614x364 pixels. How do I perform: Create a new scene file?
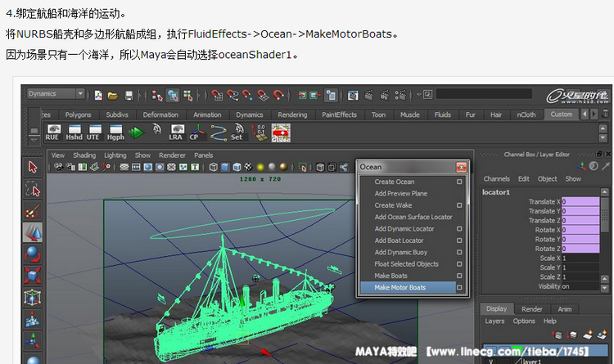pyautogui.click(x=98, y=95)
